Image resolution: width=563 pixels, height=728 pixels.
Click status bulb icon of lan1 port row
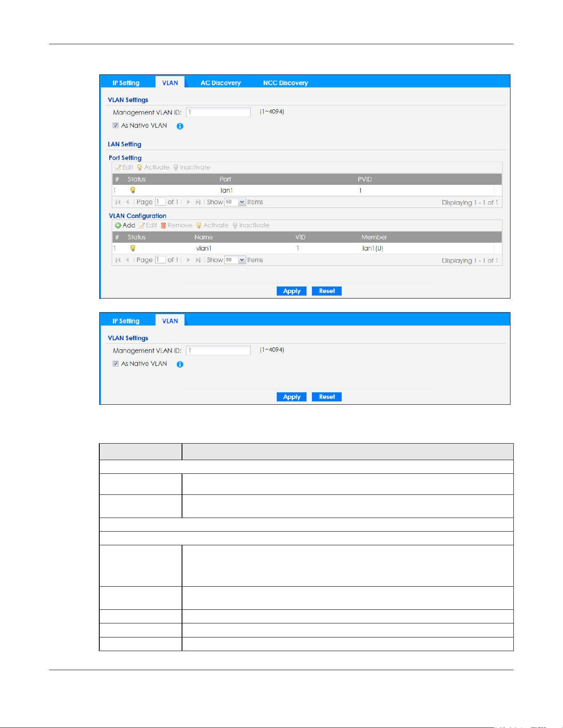click(133, 190)
